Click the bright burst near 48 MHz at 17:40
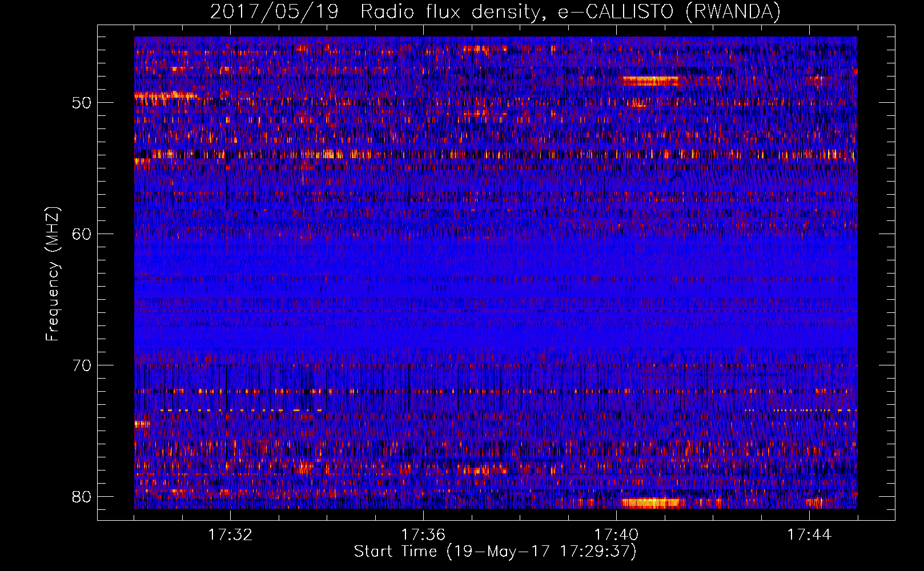Viewport: 924px width, 571px height. click(651, 81)
